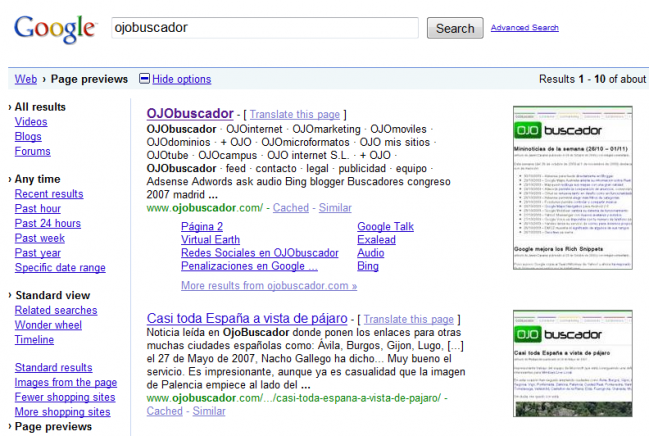The height and width of the screenshot is (436, 649).
Task: Select Fewer shopping sites
Action: click(65, 397)
